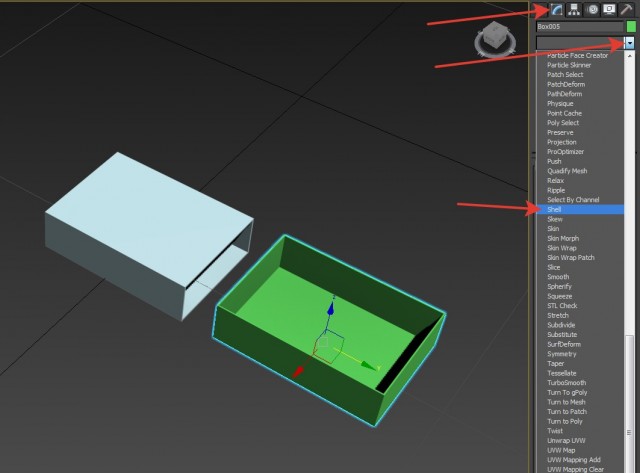Select PathDeform from the list
This screenshot has width=640, height=473.
564,94
